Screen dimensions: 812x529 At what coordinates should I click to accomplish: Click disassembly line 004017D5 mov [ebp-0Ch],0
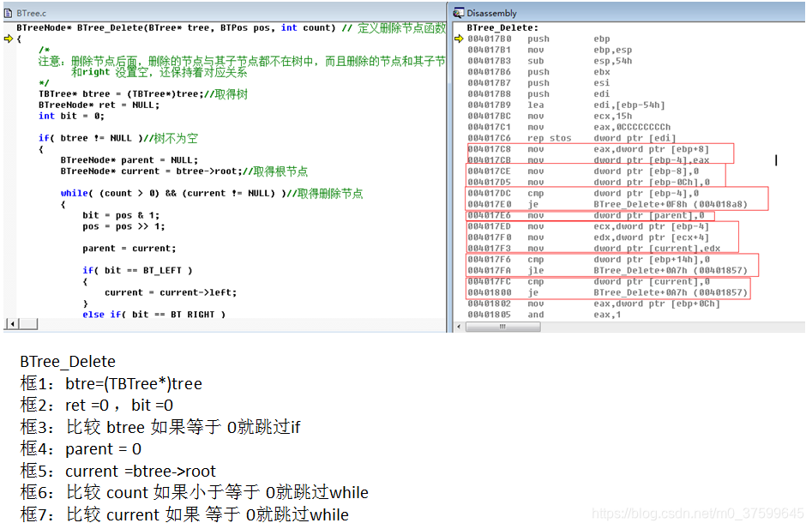tap(588, 183)
